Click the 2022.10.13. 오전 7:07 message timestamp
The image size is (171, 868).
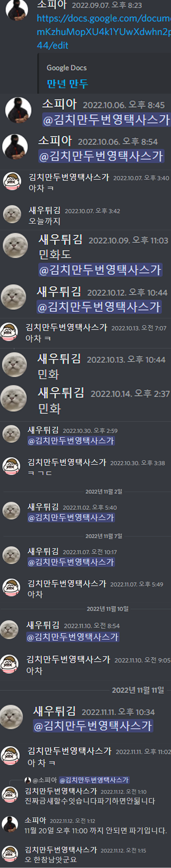pos(139,328)
